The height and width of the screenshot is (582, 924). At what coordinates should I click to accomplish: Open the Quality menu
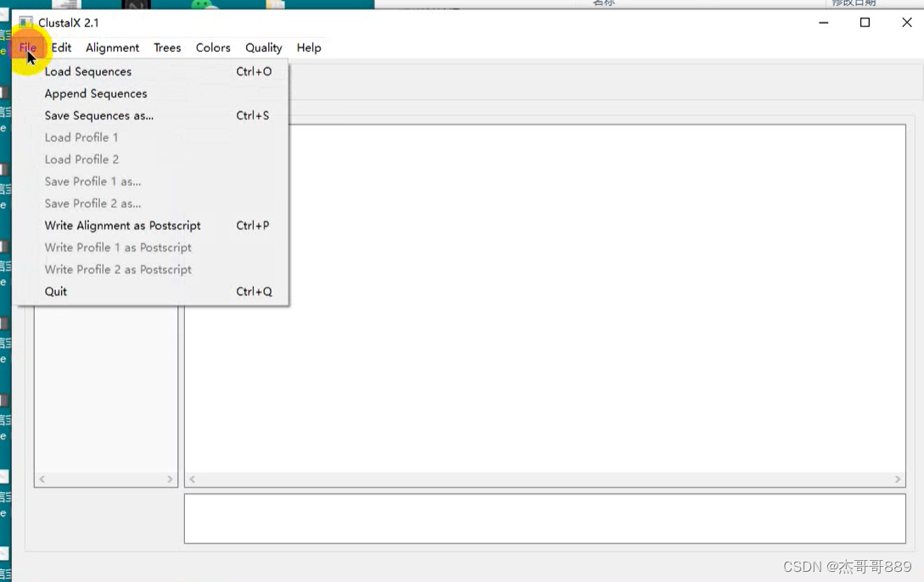tap(263, 48)
